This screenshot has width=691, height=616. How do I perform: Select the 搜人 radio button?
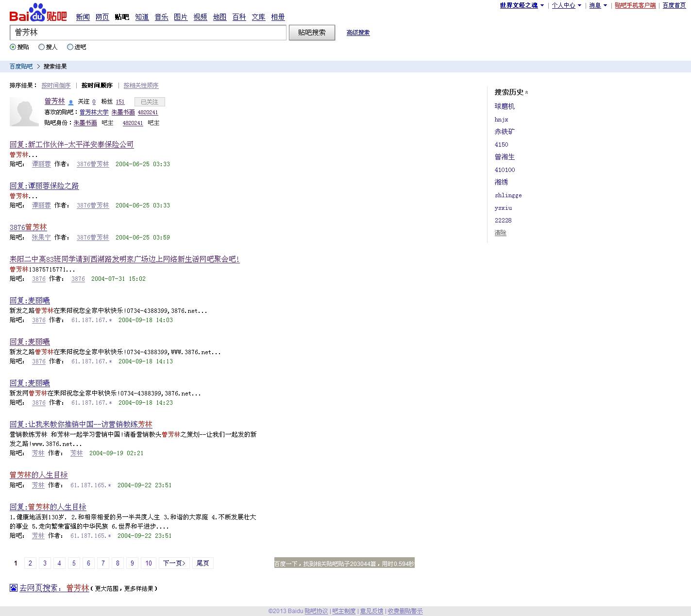[41, 47]
